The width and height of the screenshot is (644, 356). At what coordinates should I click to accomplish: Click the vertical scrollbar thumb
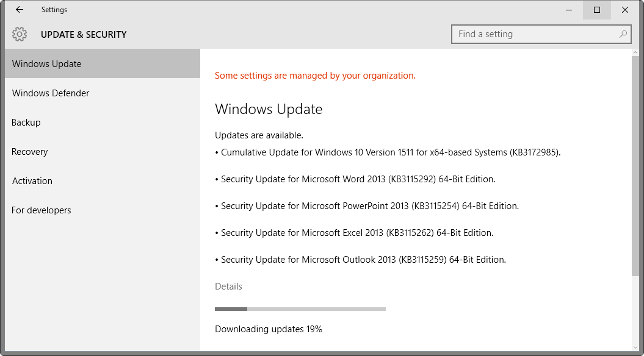tap(636, 166)
